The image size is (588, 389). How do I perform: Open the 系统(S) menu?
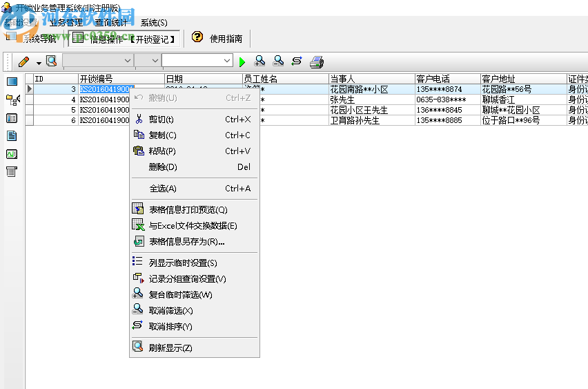pos(154,23)
